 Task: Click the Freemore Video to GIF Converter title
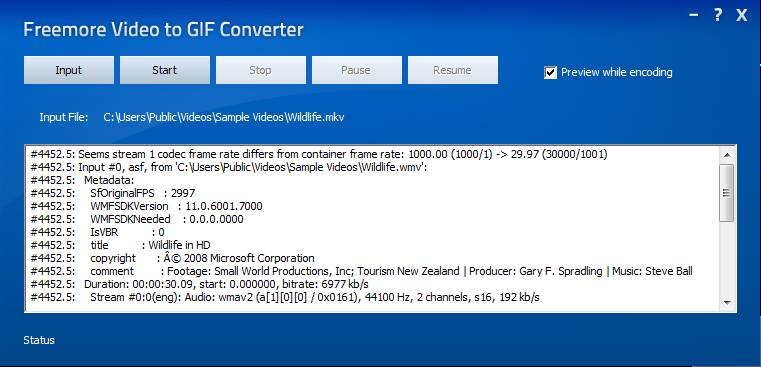(164, 29)
